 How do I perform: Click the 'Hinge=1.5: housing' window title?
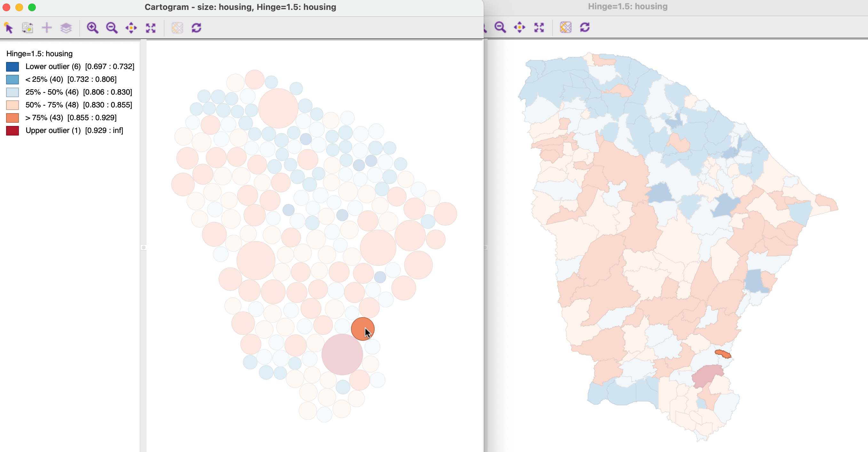(628, 6)
